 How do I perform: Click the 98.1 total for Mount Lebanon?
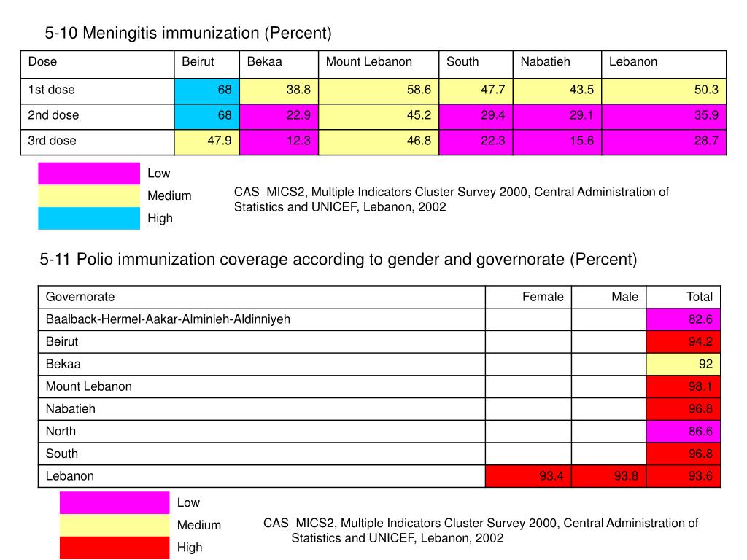point(683,386)
